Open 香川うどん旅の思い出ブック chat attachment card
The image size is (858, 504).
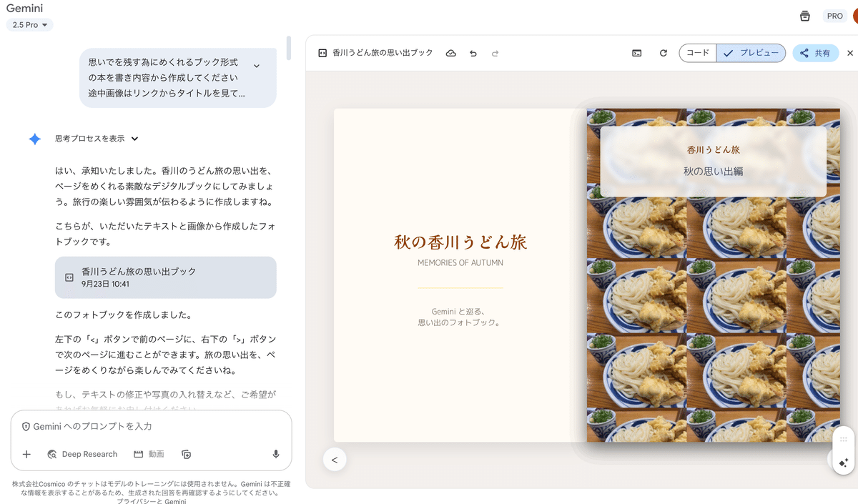click(x=166, y=277)
